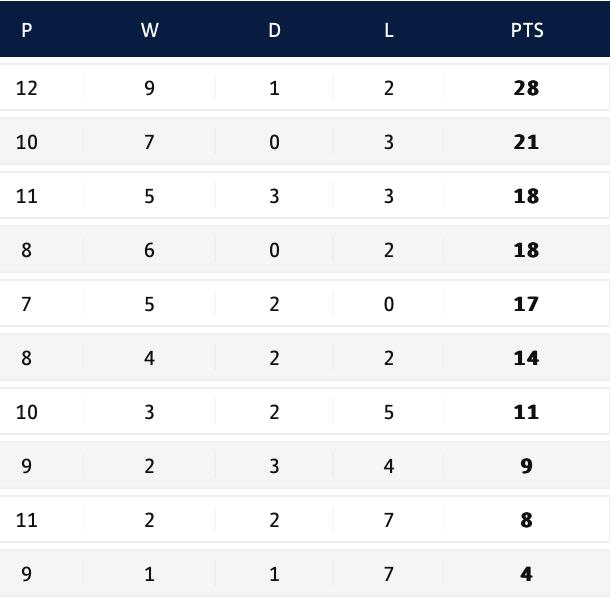610x600 pixels.
Task: Click the bold 11 in the PTS column
Action: pos(526,412)
